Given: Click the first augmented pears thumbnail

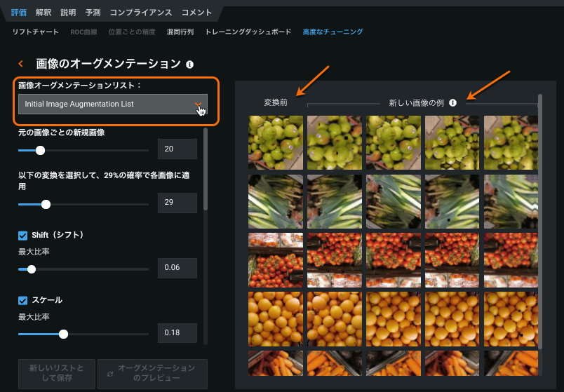Looking at the screenshot, I should click(335, 142).
